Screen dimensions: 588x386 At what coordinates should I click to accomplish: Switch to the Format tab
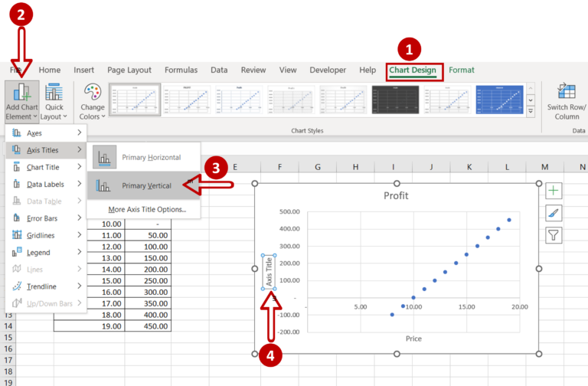click(461, 70)
